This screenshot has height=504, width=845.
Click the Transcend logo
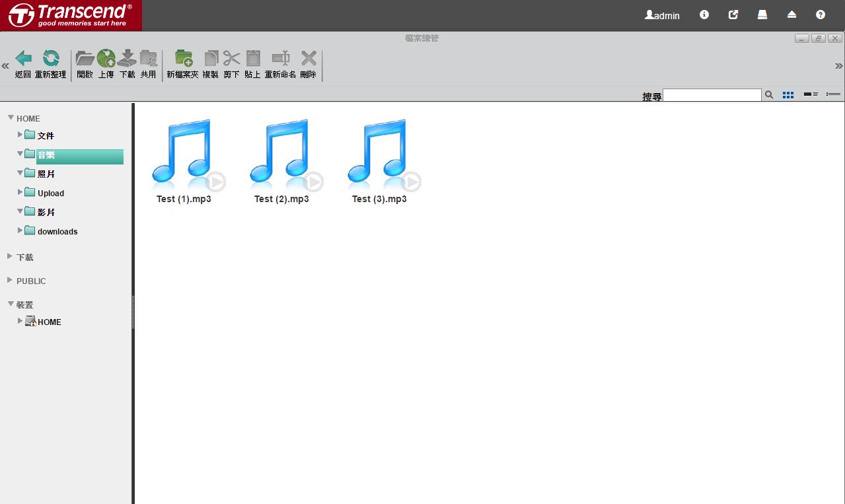pyautogui.click(x=71, y=15)
